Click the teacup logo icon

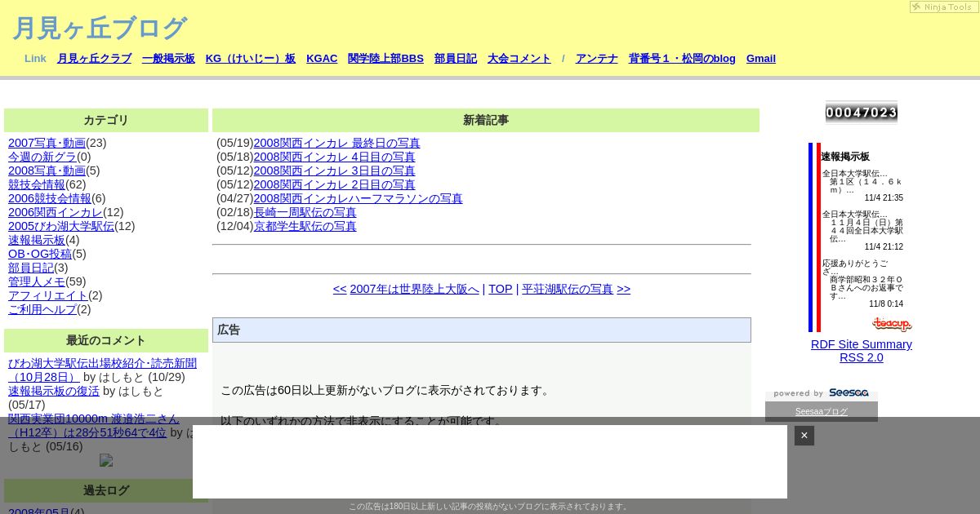pyautogui.click(x=891, y=324)
